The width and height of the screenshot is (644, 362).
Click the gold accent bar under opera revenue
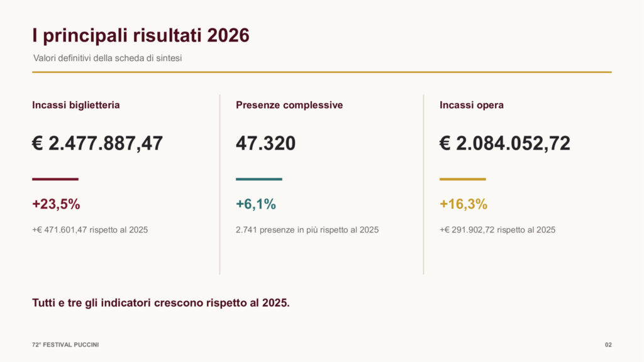463,179
